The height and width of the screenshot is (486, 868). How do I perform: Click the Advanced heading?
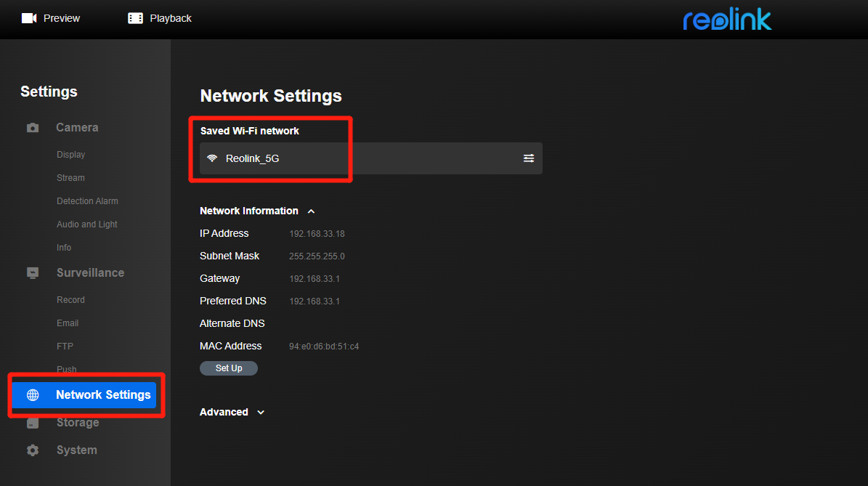[224, 412]
